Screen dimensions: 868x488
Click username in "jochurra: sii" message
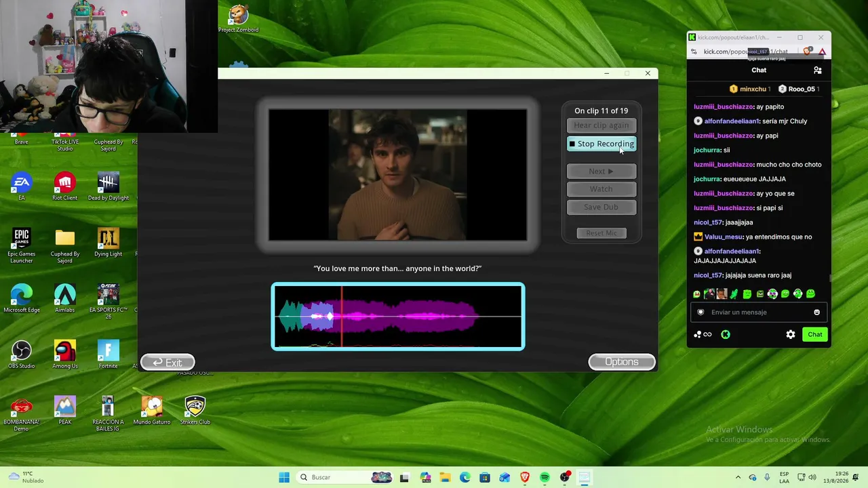coord(707,150)
